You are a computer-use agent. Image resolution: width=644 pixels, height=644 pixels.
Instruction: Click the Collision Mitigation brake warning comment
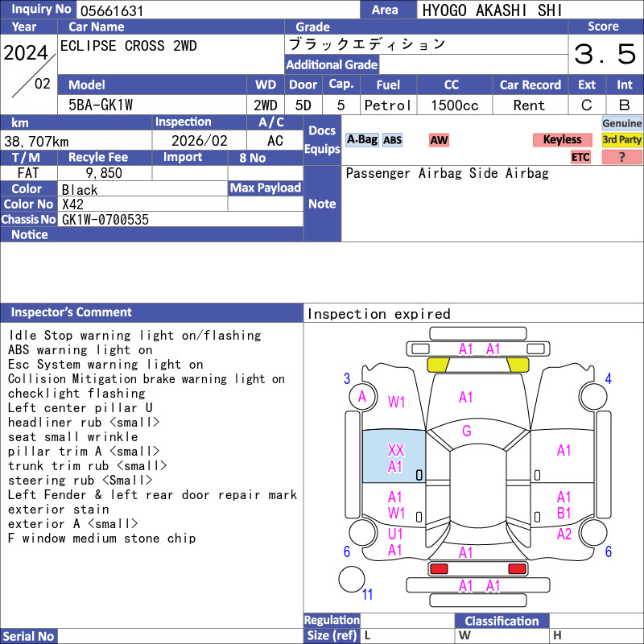click(147, 378)
